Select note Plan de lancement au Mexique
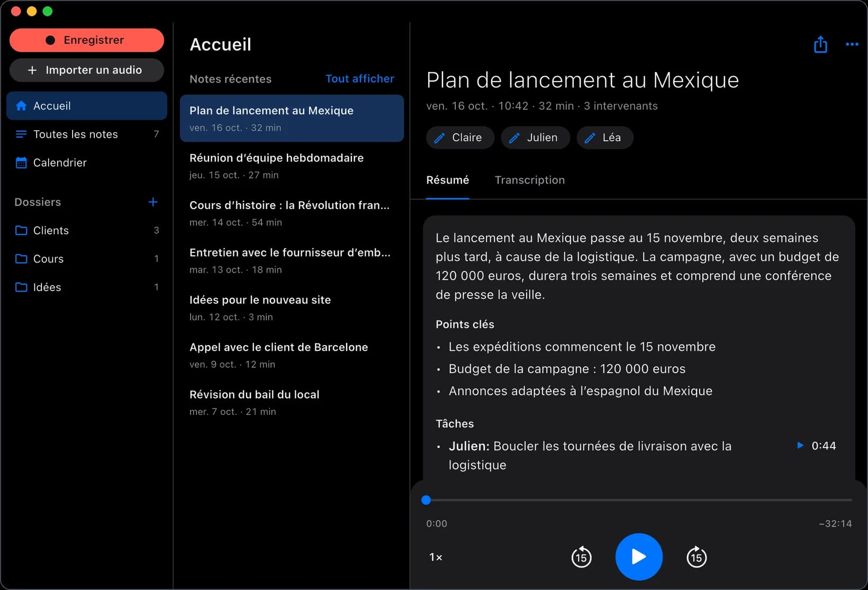Screen dimensions: 868x590 [x=292, y=119]
